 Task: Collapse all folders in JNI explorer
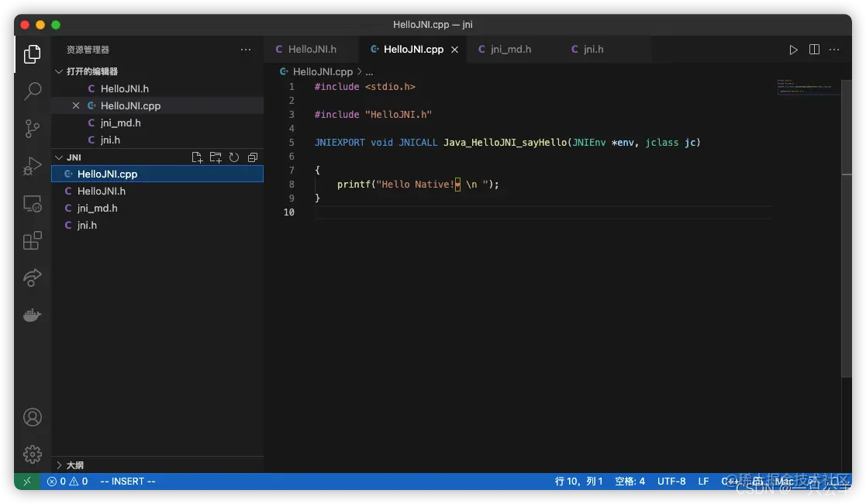tap(253, 157)
